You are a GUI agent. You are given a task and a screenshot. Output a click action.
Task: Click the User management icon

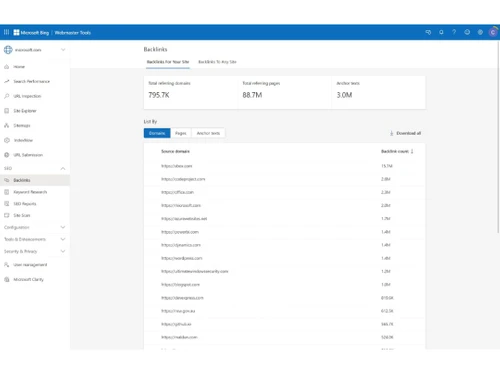click(6, 265)
